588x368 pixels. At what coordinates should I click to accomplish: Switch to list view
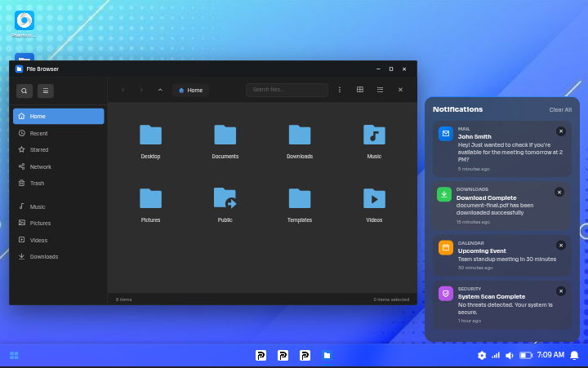[380, 90]
